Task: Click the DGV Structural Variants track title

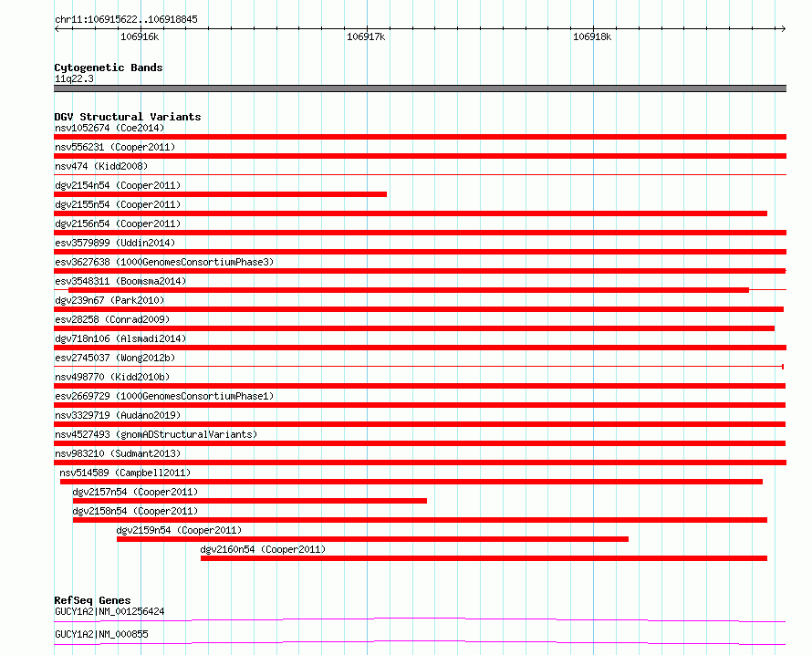Action: [128, 117]
